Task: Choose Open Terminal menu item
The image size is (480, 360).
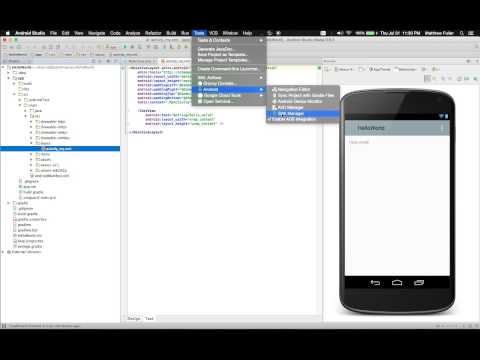Action: [229, 101]
